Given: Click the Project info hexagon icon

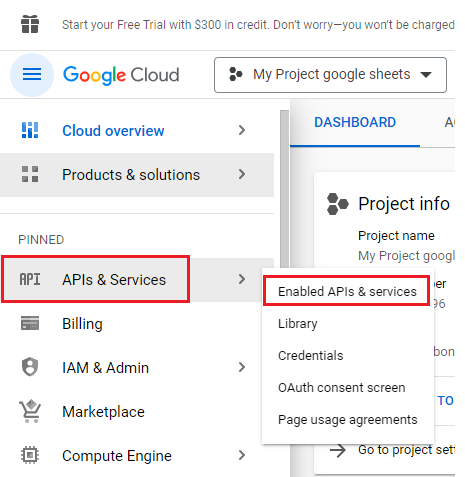Looking at the screenshot, I should 338,204.
